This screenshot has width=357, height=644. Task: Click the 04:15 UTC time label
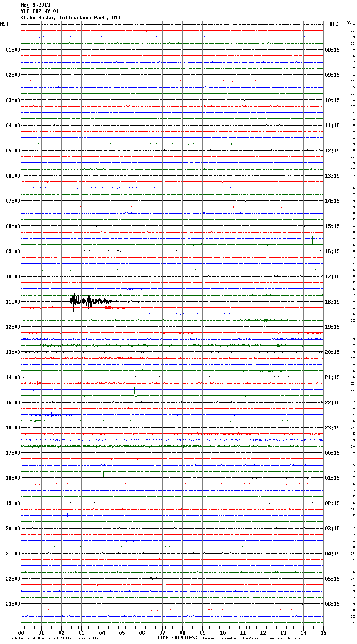point(332,554)
